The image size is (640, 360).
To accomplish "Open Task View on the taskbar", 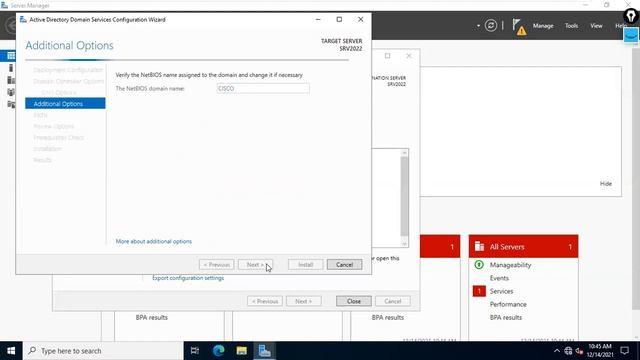I will (x=195, y=351).
